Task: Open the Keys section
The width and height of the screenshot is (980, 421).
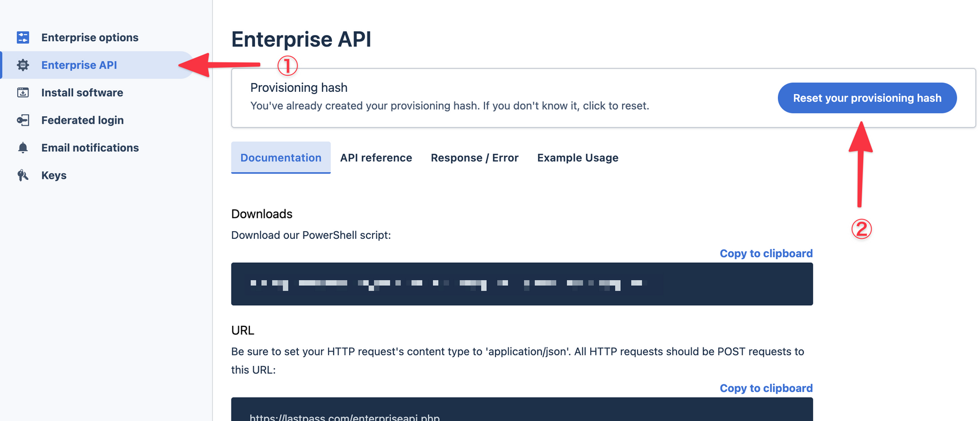Action: [x=53, y=175]
